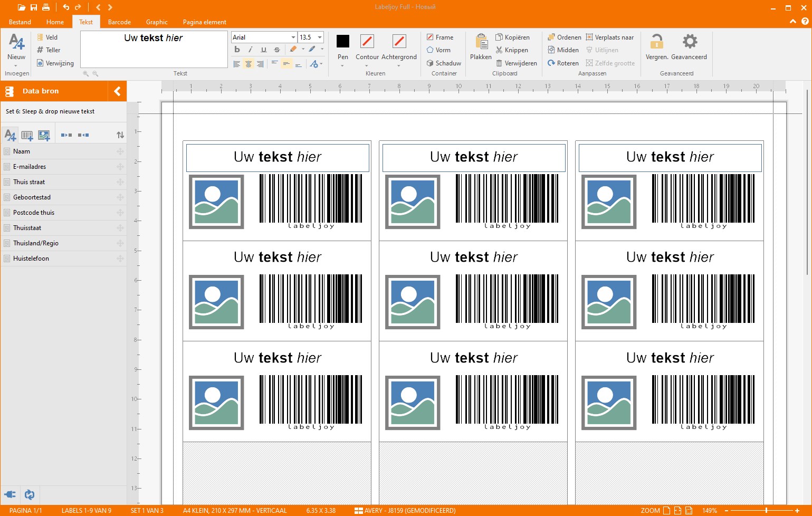
Task: Click add image element icon in Data bron
Action: 44,136
